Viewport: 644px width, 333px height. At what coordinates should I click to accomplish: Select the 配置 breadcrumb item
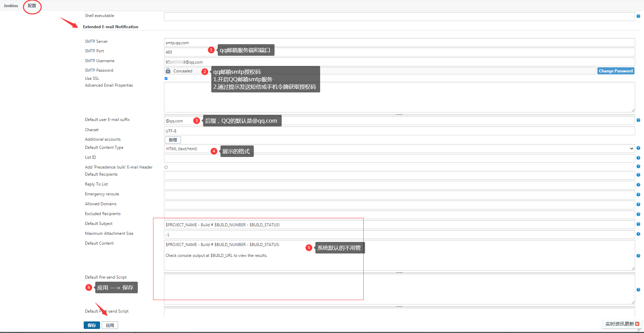pyautogui.click(x=32, y=6)
